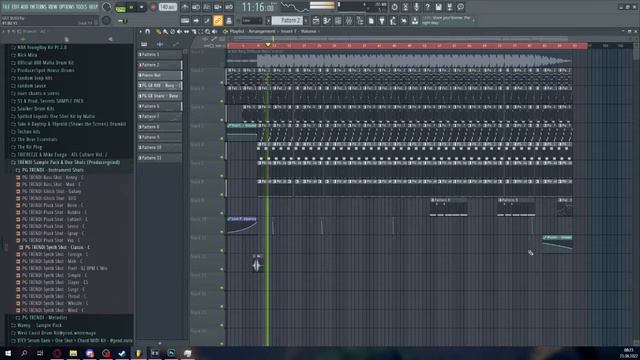Screen dimensions: 640x360
Task: Click the 11:16 time display
Action: click(x=258, y=7)
